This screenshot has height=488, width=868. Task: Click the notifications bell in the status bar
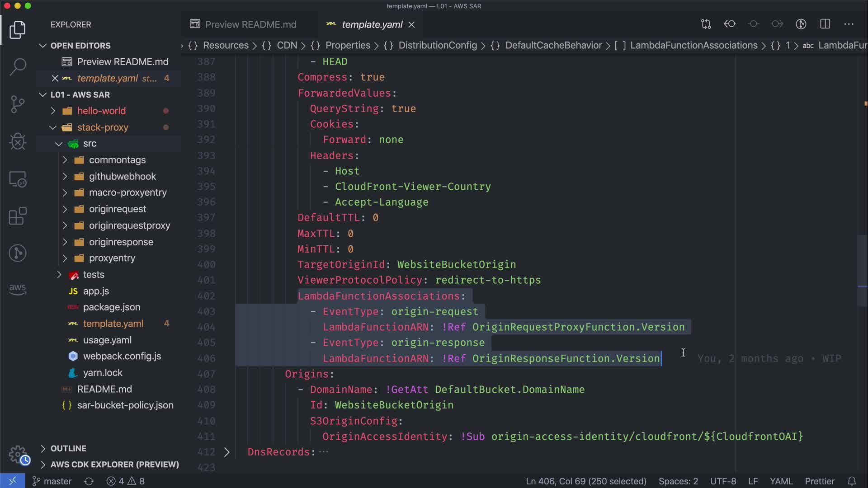tap(852, 481)
